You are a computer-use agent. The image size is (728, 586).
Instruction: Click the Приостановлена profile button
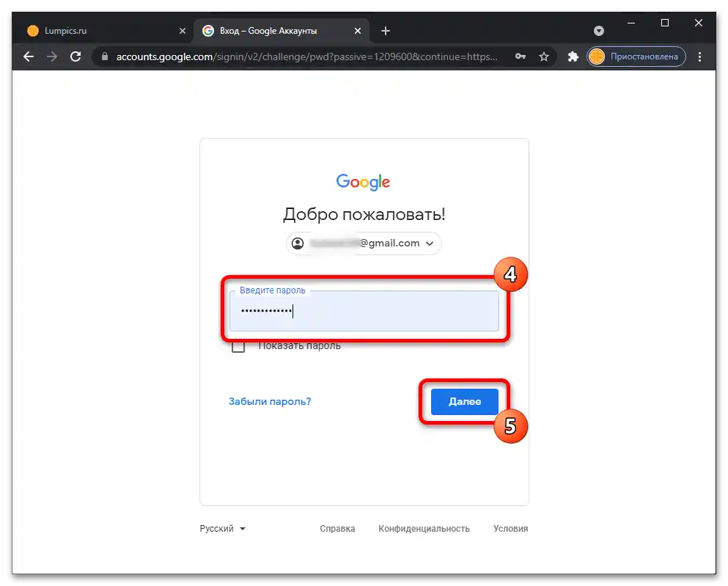[636, 56]
